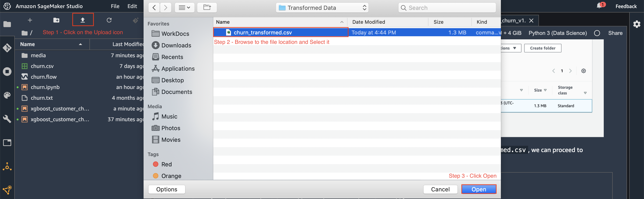644x199 pixels.
Task: Open the Commands palette icon
Action: pyautogui.click(x=7, y=95)
